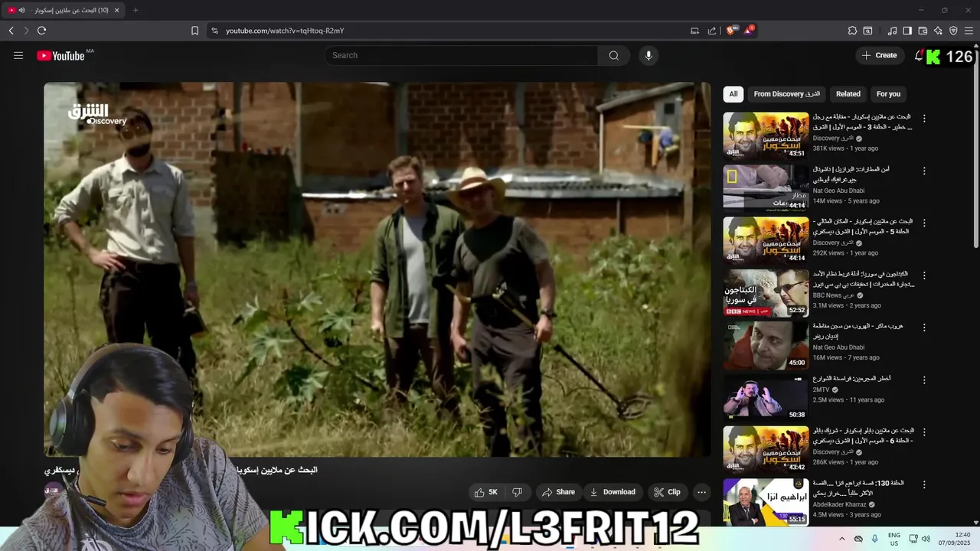Click the Share button under the video
980x551 pixels.
pos(557,492)
